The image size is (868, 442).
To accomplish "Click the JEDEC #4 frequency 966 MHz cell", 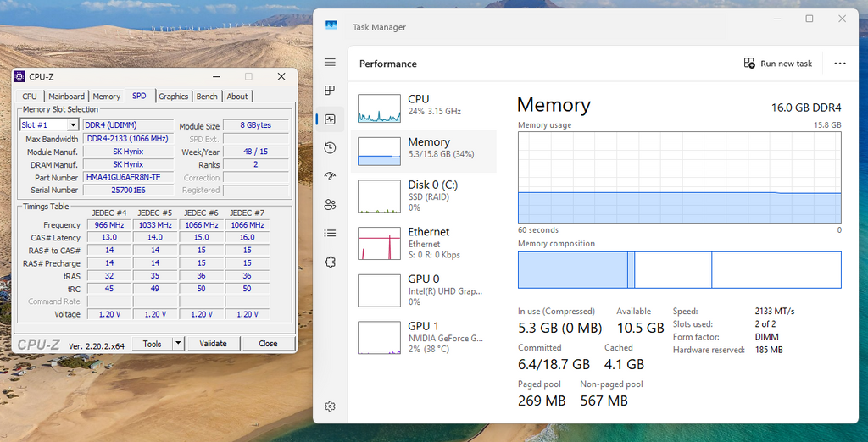I will 109,225.
